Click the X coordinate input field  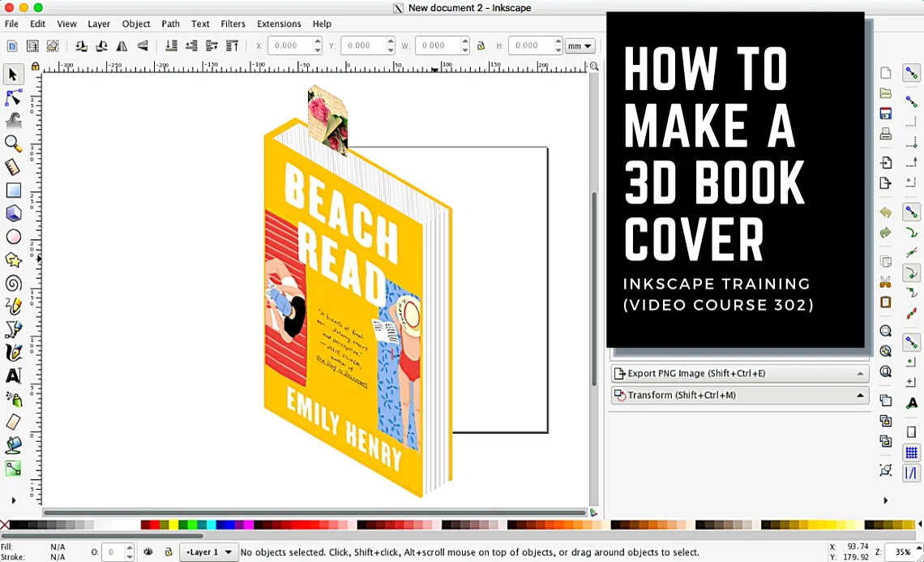coord(289,46)
